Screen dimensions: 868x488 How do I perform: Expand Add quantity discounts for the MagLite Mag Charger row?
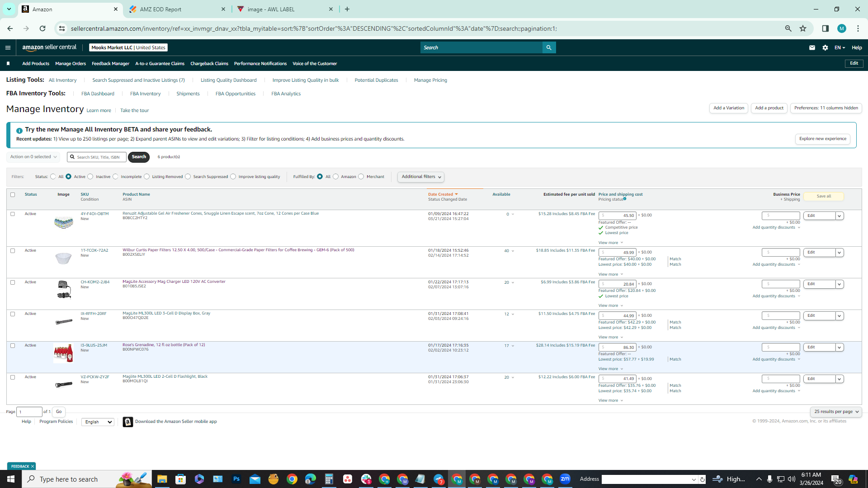pyautogui.click(x=776, y=296)
